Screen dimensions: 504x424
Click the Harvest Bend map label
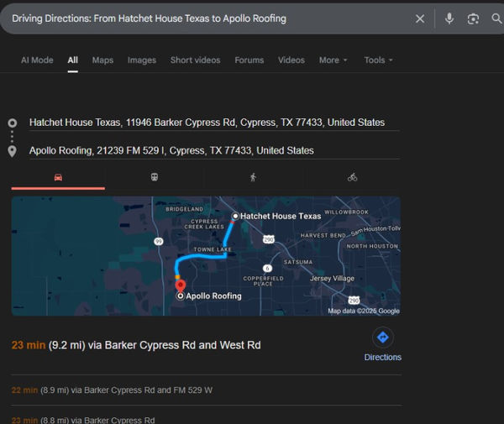323,235
